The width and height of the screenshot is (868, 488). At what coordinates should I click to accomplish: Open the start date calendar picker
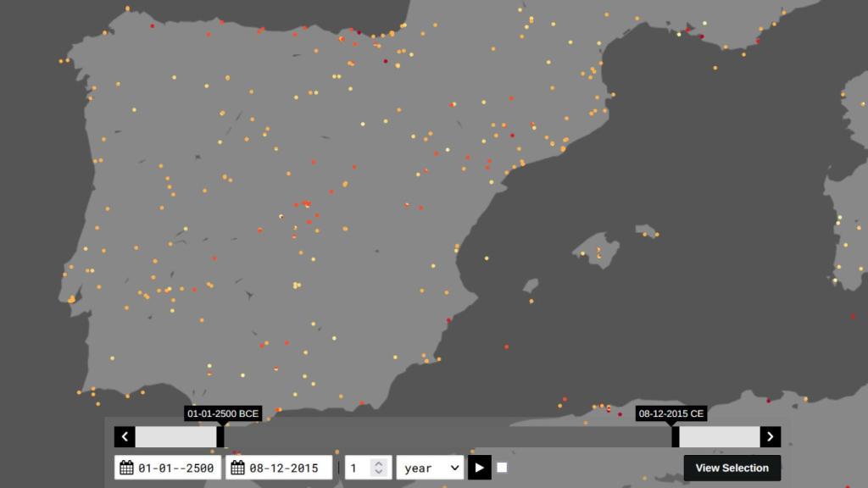(x=126, y=467)
